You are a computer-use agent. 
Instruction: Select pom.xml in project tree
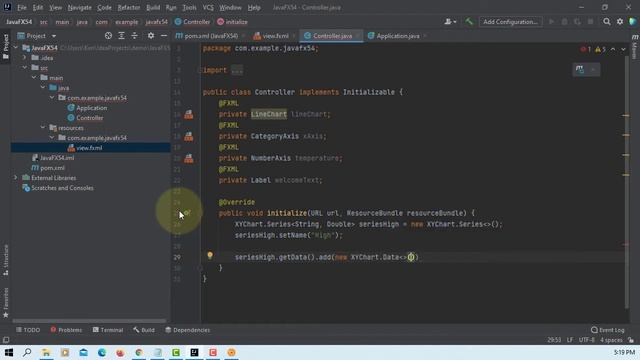(x=52, y=168)
